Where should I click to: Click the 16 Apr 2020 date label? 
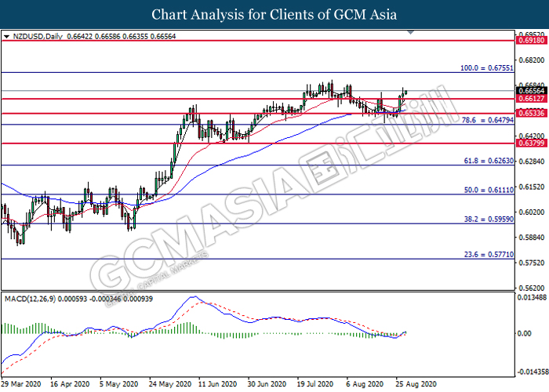[x=70, y=384]
